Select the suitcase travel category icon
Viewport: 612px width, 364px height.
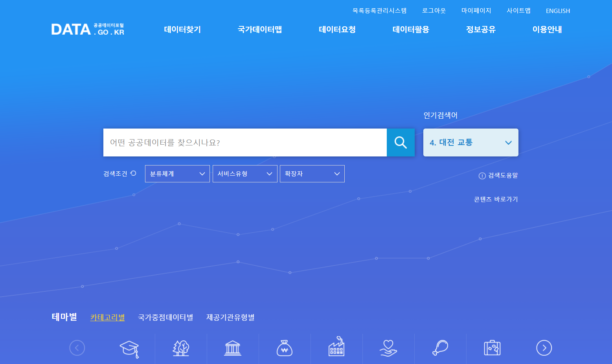click(x=492, y=348)
